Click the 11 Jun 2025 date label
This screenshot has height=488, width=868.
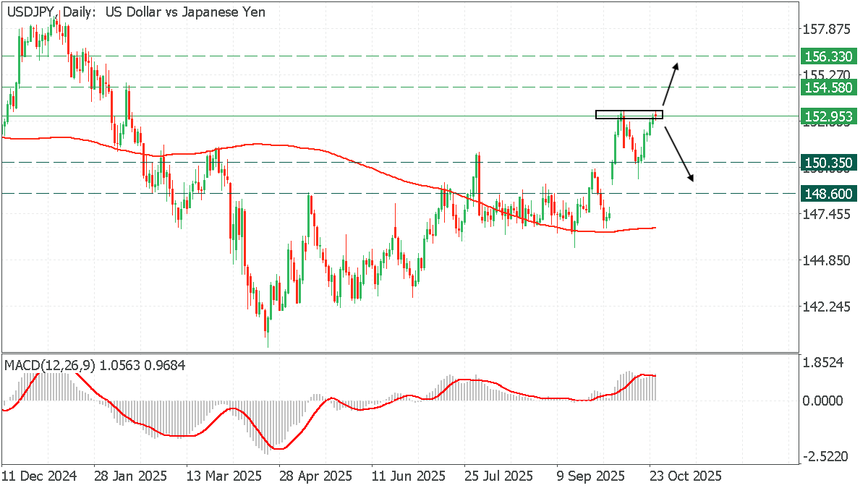click(x=409, y=476)
